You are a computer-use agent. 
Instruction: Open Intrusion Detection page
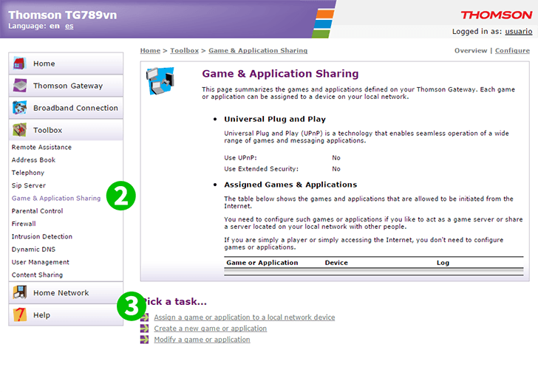(42, 236)
